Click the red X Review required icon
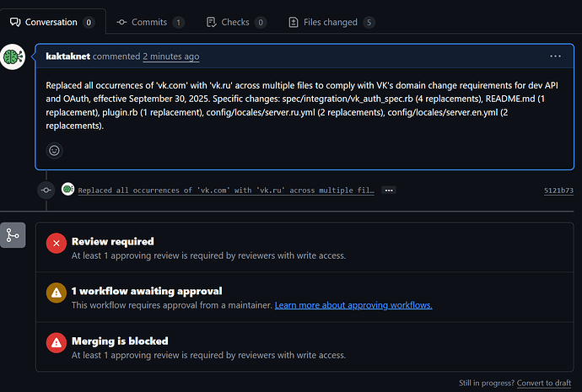The height and width of the screenshot is (392, 582). [57, 244]
